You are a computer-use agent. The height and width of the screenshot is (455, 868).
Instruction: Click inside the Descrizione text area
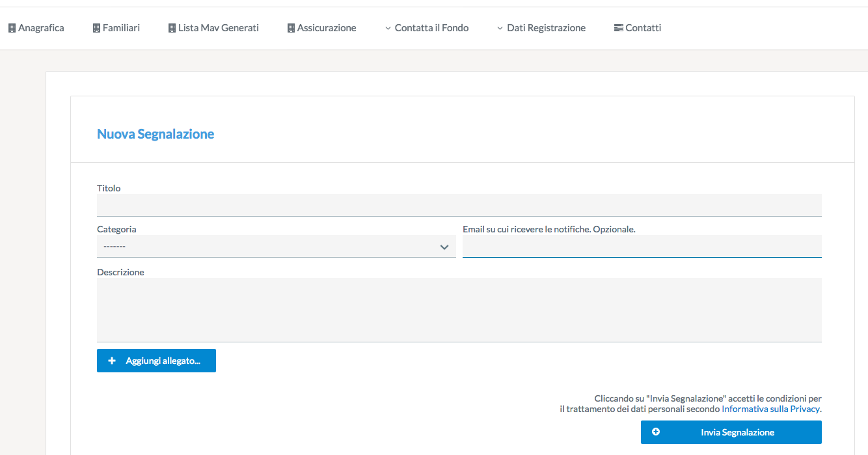(459, 309)
